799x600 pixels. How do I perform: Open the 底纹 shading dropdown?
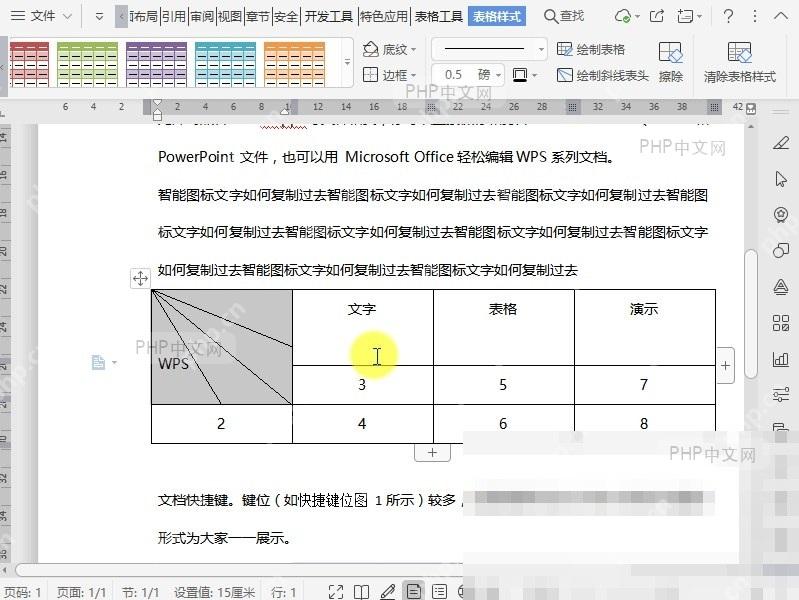point(390,49)
